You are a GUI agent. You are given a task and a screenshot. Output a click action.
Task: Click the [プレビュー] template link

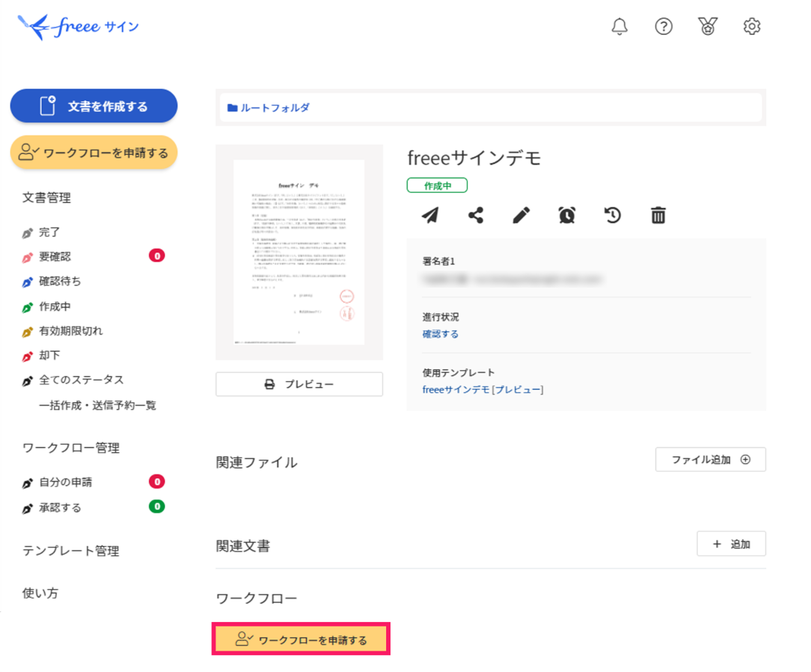[x=518, y=390]
